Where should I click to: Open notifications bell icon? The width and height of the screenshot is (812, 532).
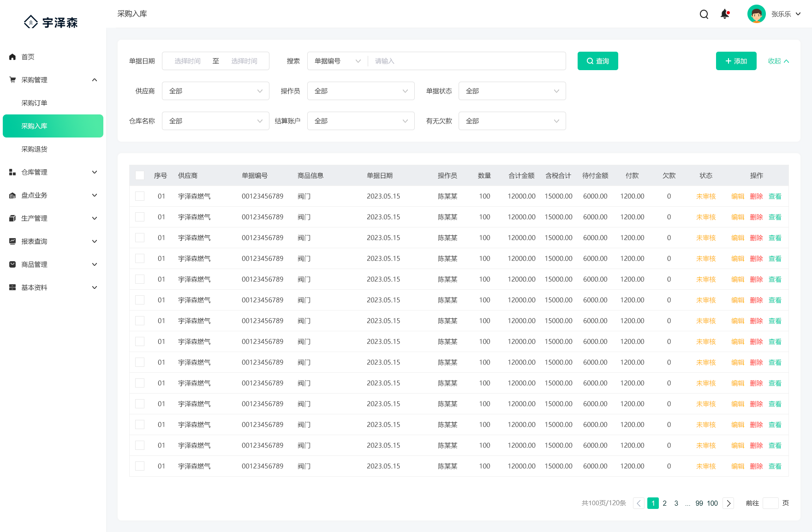(x=725, y=14)
